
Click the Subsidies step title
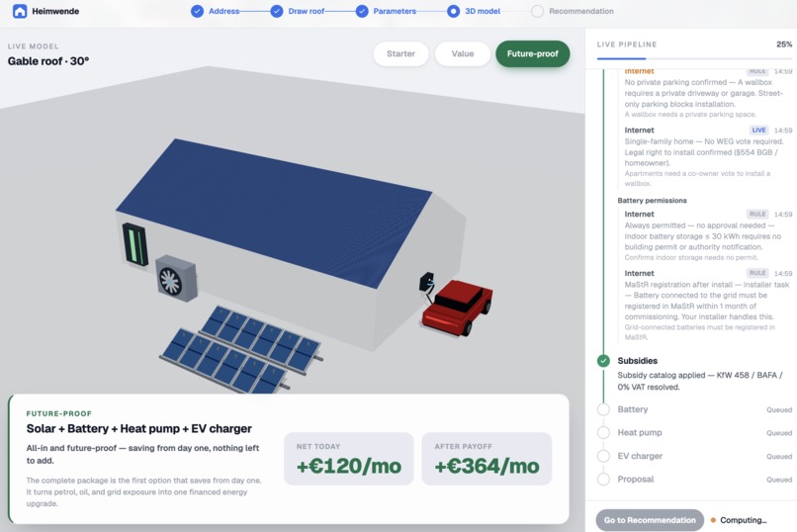(638, 361)
